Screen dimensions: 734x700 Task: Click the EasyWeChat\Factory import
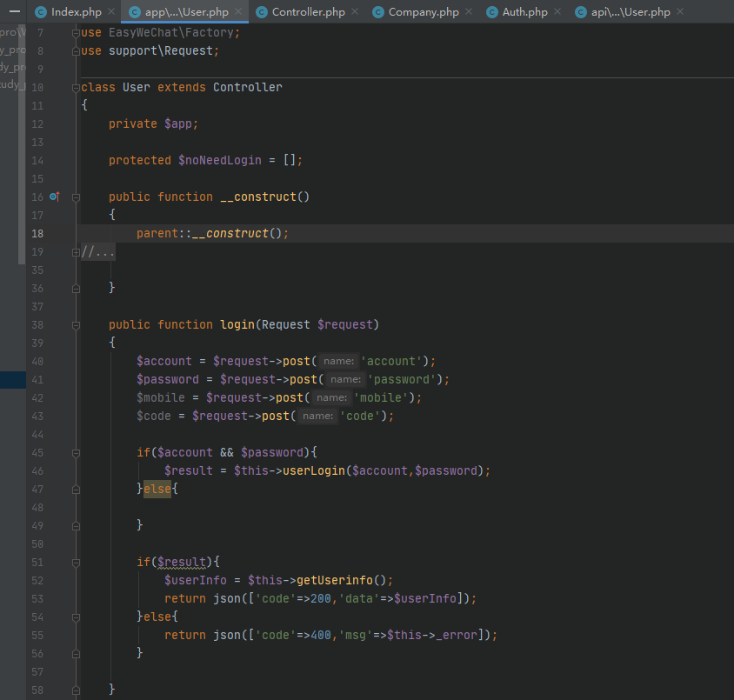[x=171, y=32]
